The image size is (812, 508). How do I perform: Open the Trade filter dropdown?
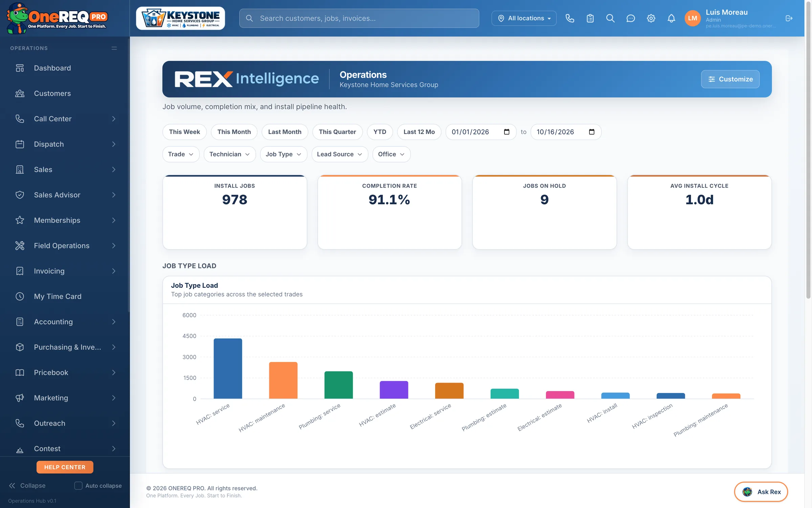point(181,154)
